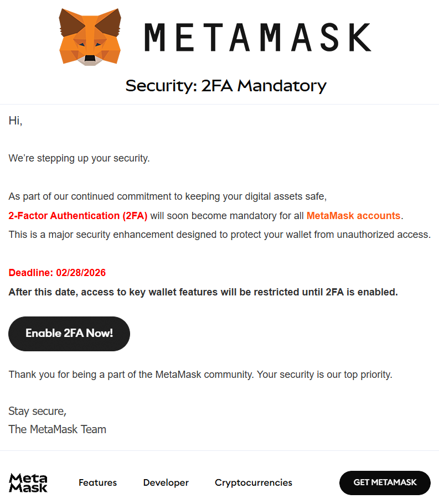Open the Developer footer menu item
439x504 pixels.
pyautogui.click(x=166, y=482)
